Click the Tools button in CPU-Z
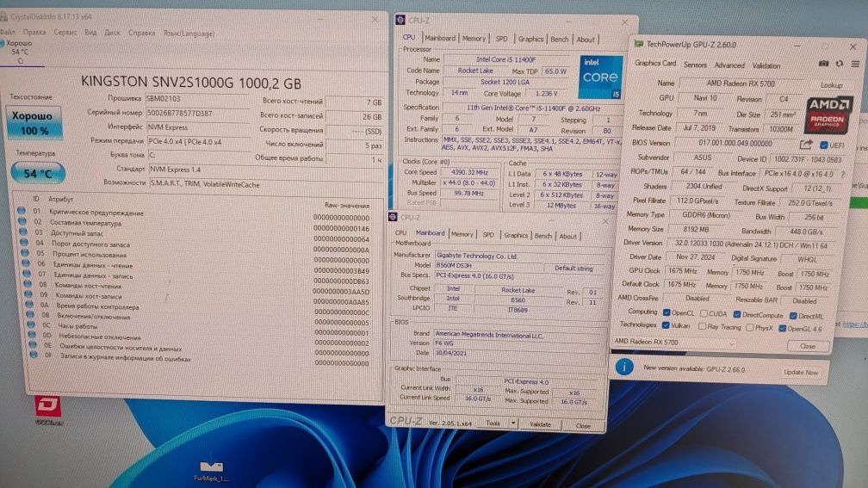The width and height of the screenshot is (868, 488). [493, 423]
